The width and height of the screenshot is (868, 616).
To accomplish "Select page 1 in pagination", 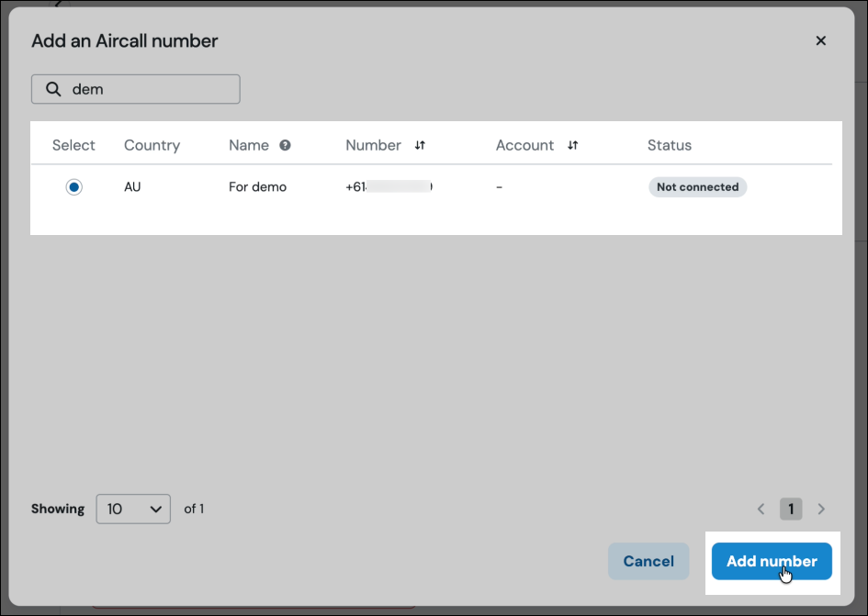I will click(x=791, y=509).
